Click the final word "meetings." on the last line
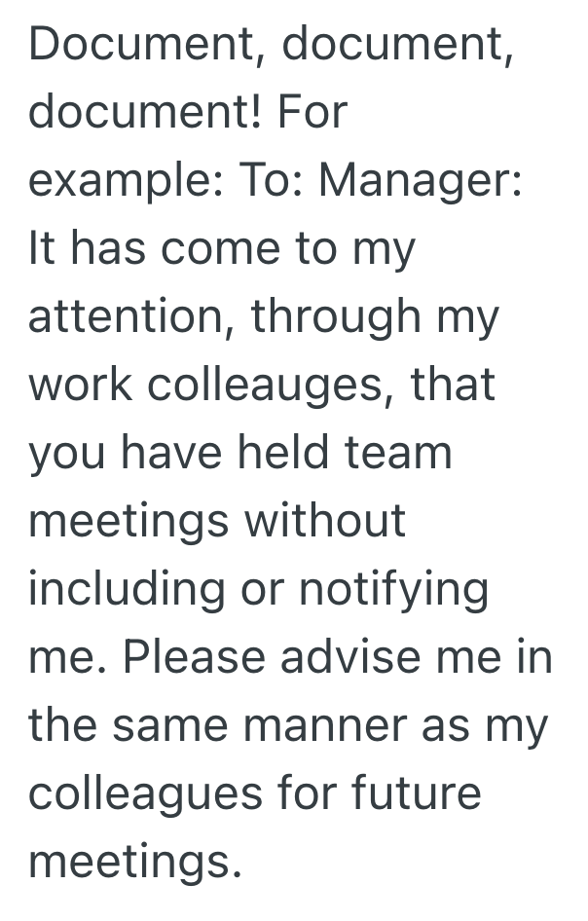 (x=134, y=862)
